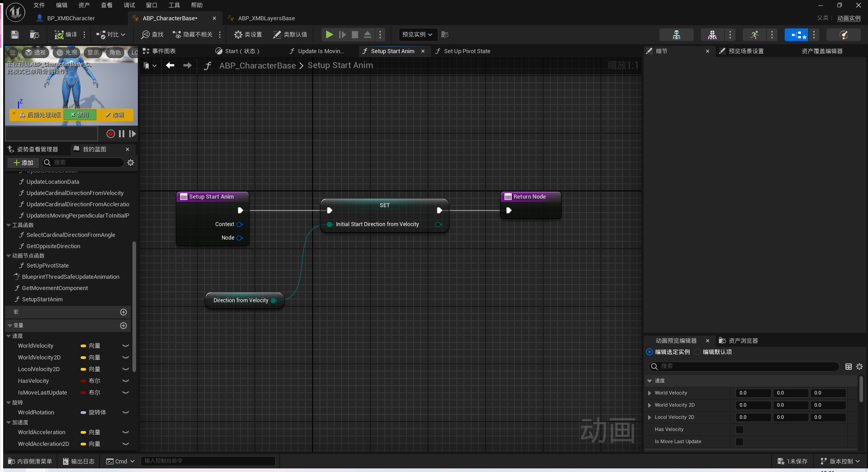Image resolution: width=868 pixels, height=472 pixels.
Task: Click the browse-to-asset icon in the toolbar
Action: click(34, 35)
